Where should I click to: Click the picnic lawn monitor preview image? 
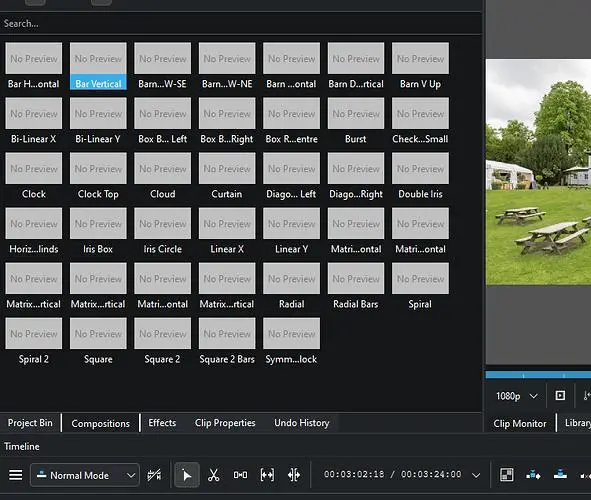[x=538, y=172]
